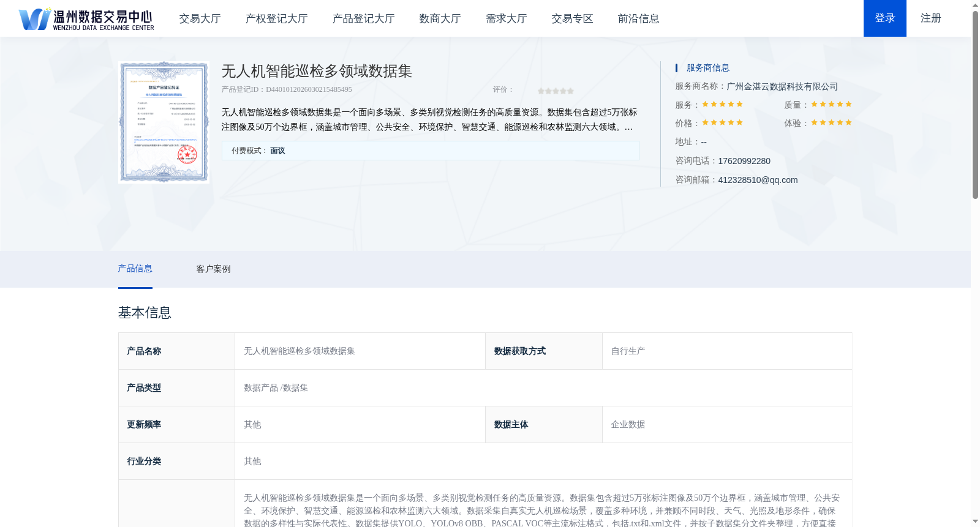The image size is (980, 527).
Task: Open the 交易大厅 menu
Action: (x=200, y=18)
